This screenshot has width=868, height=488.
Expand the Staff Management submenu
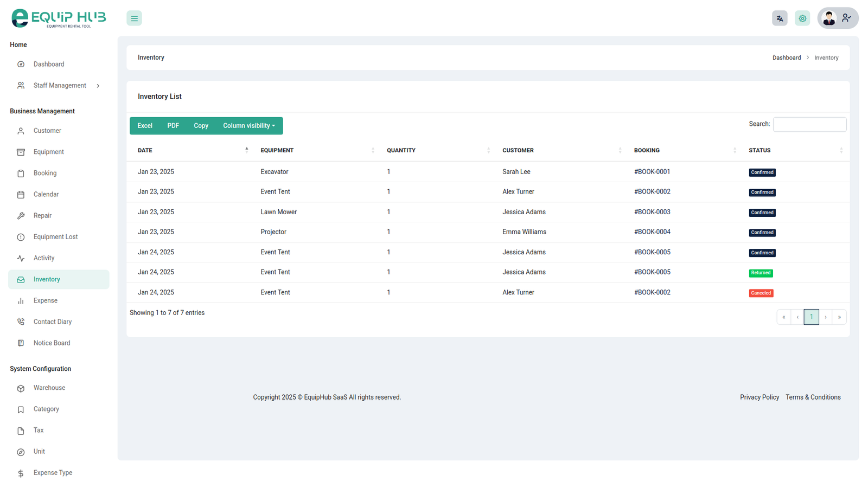click(59, 86)
